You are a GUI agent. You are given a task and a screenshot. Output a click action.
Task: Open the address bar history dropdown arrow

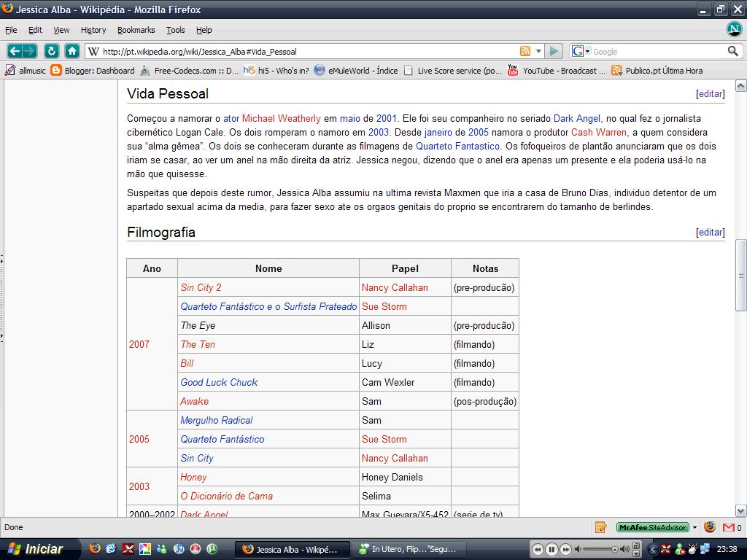(x=538, y=51)
